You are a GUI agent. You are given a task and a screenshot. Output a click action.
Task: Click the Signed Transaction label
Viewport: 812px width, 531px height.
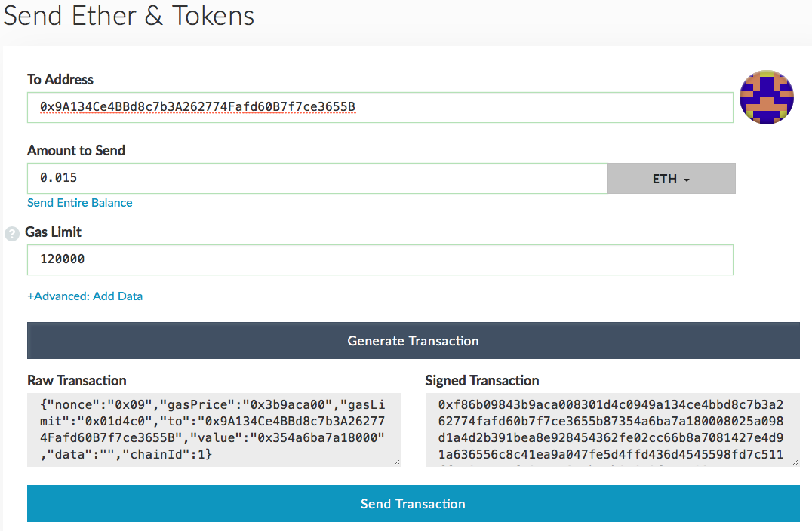[x=482, y=381]
